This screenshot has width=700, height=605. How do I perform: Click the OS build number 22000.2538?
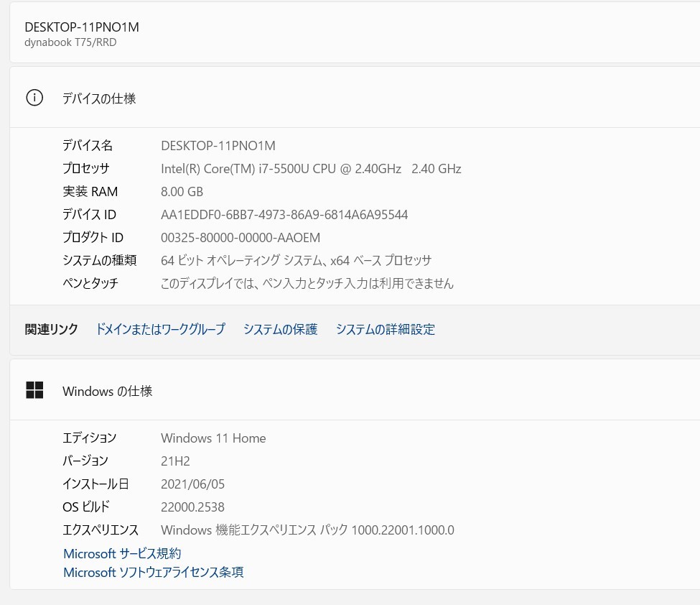coord(192,507)
